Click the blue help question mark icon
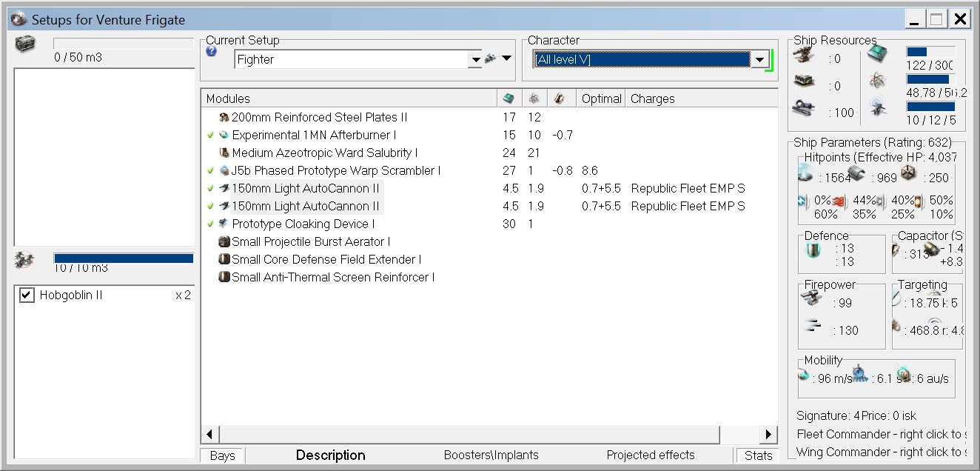Image resolution: width=980 pixels, height=471 pixels. [212, 51]
